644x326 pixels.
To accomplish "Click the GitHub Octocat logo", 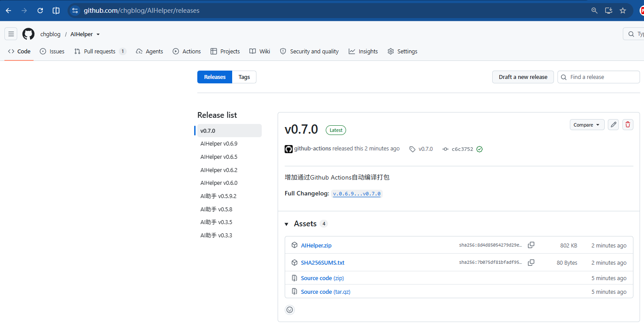I will coord(29,34).
